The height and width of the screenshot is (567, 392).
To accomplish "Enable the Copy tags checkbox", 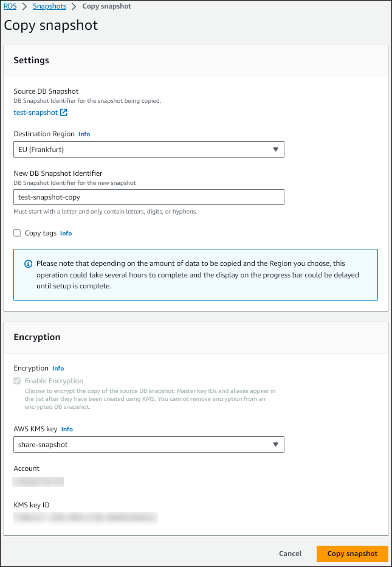I will coord(16,233).
